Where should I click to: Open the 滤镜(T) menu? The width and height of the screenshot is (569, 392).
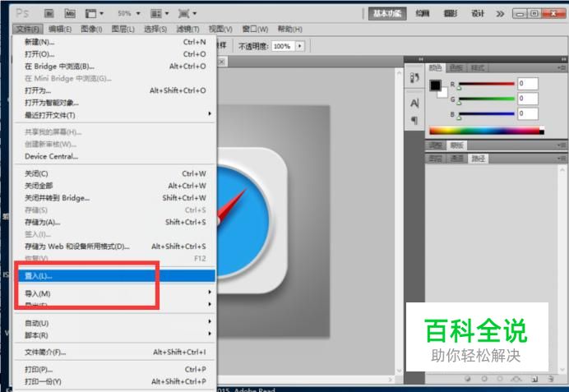coord(187,29)
